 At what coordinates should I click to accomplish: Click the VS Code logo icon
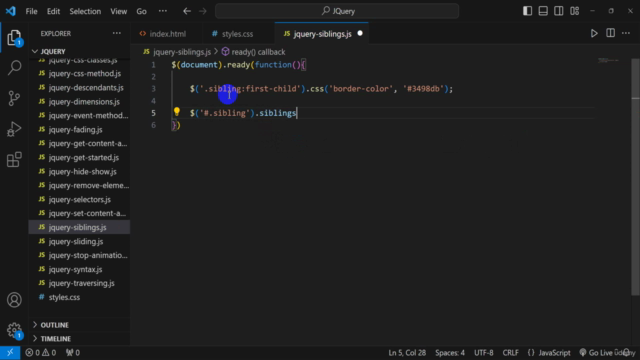(11, 11)
